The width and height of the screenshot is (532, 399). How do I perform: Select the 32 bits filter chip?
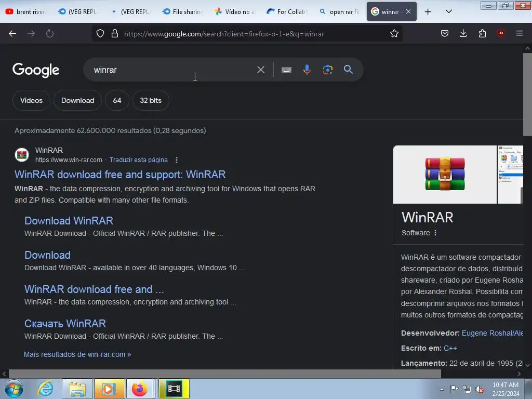(x=151, y=100)
